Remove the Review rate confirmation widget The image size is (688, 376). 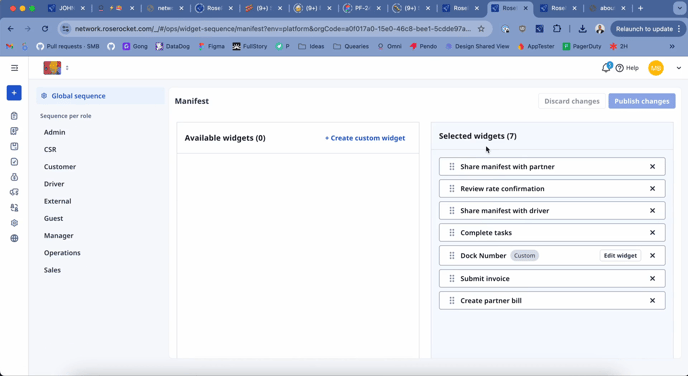tap(652, 189)
